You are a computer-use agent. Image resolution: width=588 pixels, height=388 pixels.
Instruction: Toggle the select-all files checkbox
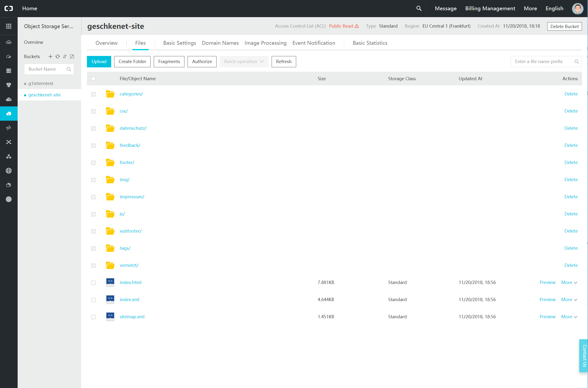93,79
